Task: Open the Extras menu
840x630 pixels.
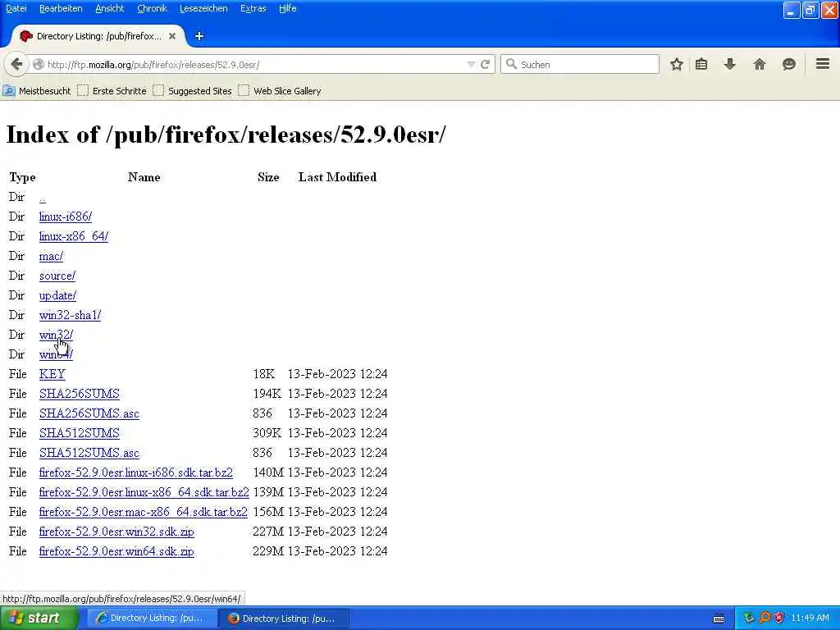Action: click(x=253, y=8)
